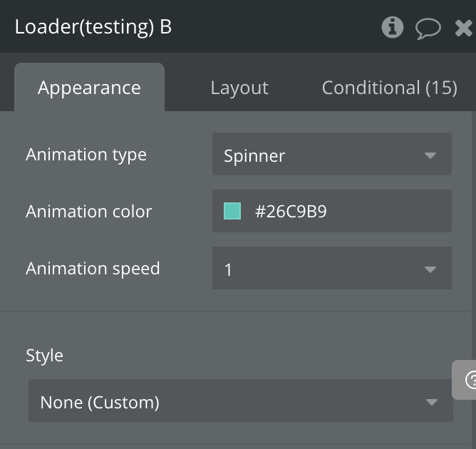Click the Loader(testing) B element name

tap(93, 27)
